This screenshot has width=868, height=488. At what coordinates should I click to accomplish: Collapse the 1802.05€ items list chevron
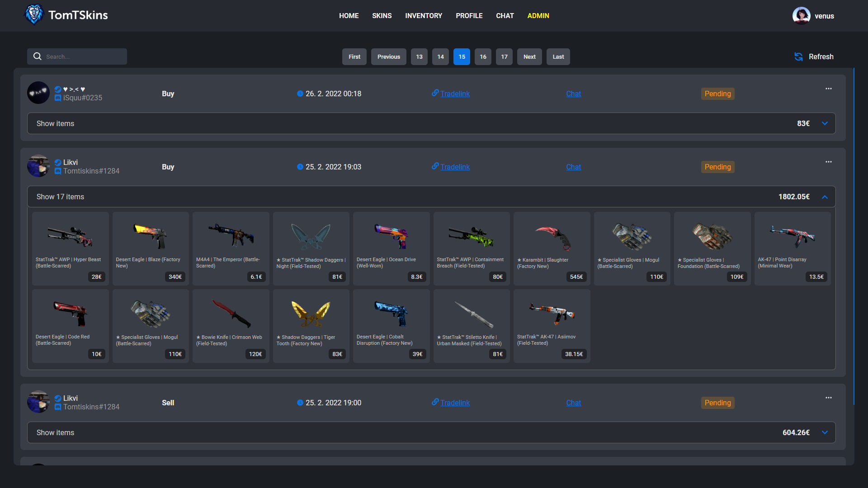[825, 197]
